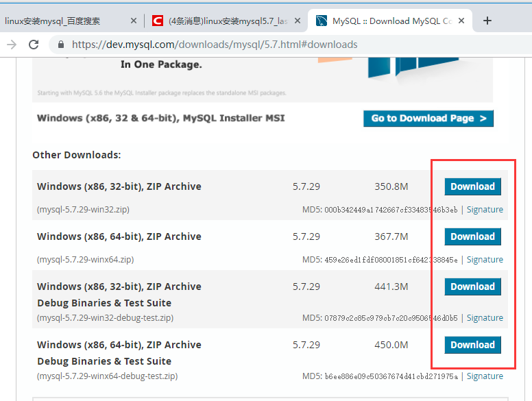Click the MySQL dolphin favicon on third tab
532x401 pixels.
pos(322,21)
